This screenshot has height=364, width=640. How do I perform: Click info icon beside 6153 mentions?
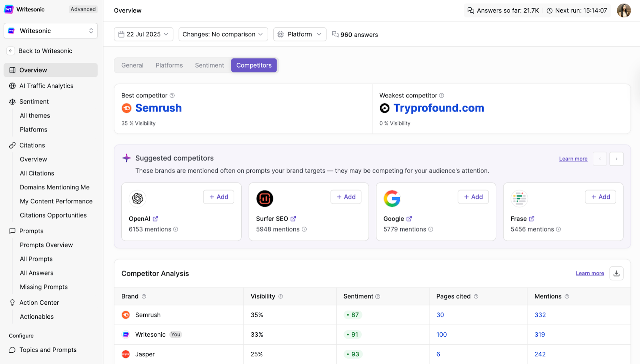[x=176, y=229]
